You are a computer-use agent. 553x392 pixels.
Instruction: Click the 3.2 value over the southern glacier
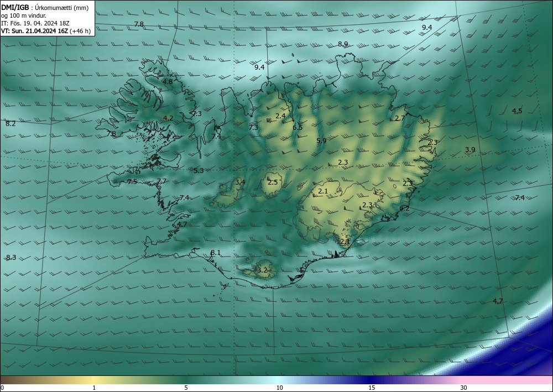point(262,270)
